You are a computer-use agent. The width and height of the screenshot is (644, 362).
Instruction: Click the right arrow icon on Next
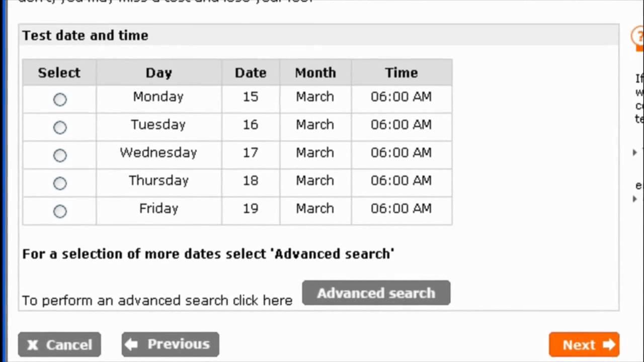point(608,345)
